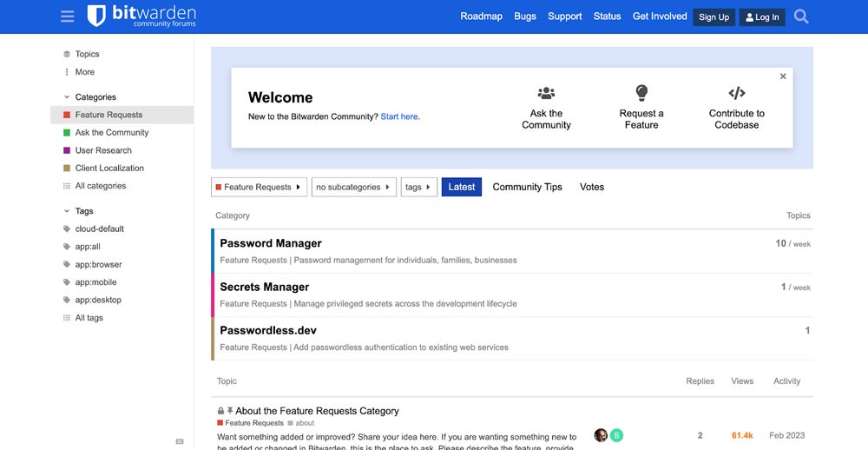This screenshot has width=868, height=450.
Task: Open the Password Manager subcategory
Action: click(x=271, y=243)
